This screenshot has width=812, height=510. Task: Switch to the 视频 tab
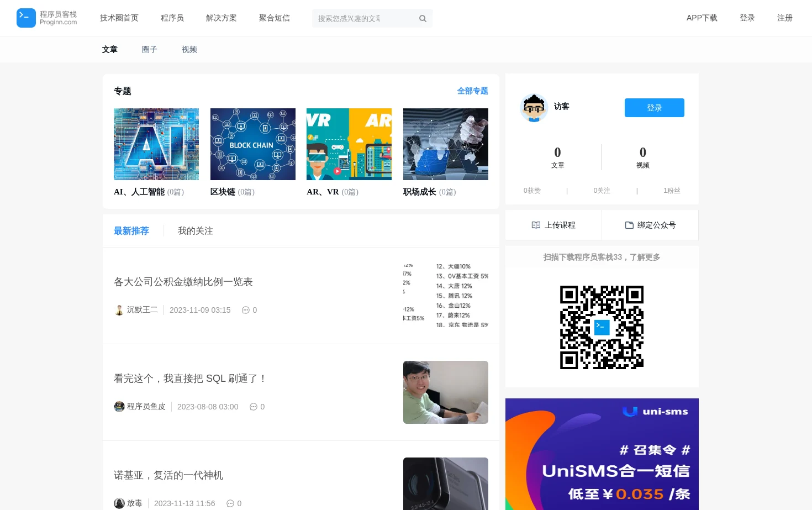tap(189, 49)
